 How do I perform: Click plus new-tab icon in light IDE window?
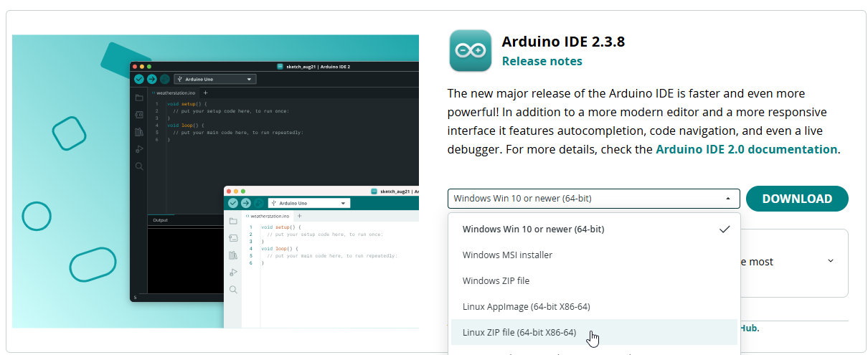point(299,216)
